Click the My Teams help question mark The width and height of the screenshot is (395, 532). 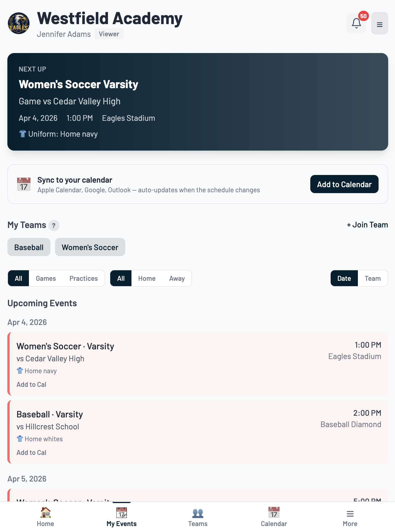coord(54,225)
